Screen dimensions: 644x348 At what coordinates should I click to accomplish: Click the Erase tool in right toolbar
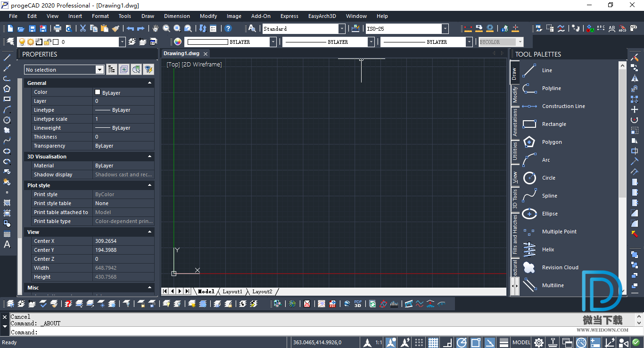pos(635,58)
